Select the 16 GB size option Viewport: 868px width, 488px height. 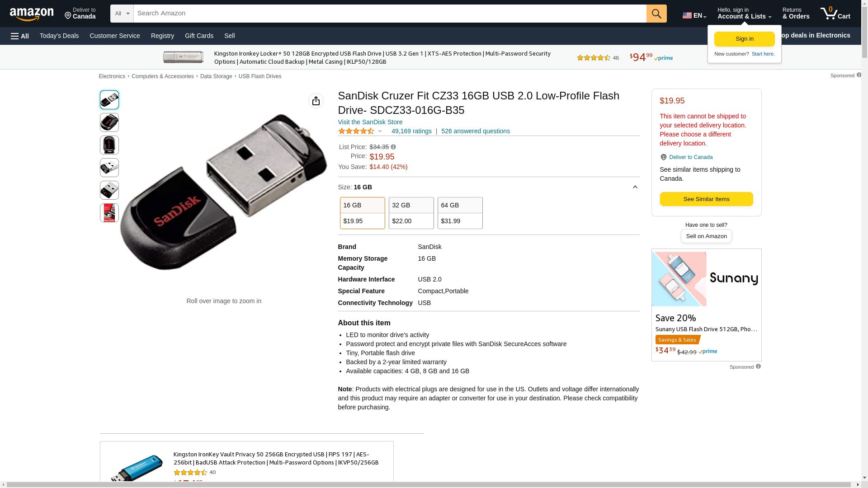[362, 213]
